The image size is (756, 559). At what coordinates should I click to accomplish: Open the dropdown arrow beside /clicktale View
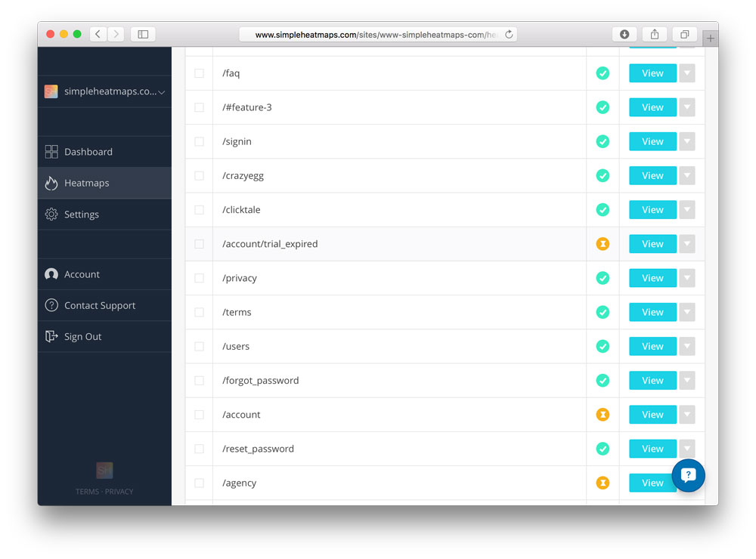tap(687, 210)
